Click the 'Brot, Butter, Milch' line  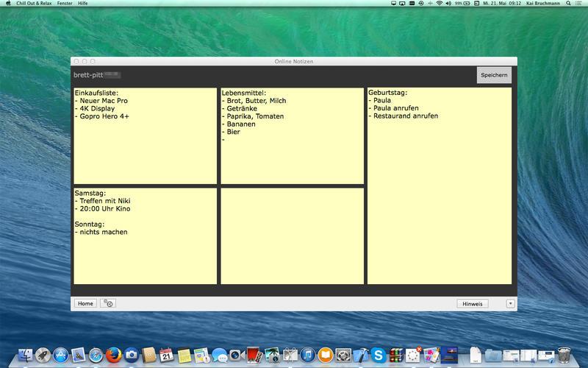coord(254,101)
